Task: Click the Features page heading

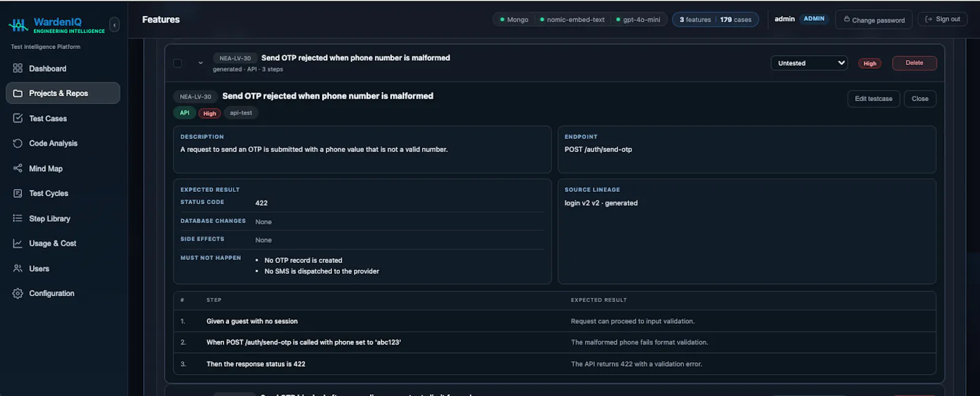Action: pos(161,20)
